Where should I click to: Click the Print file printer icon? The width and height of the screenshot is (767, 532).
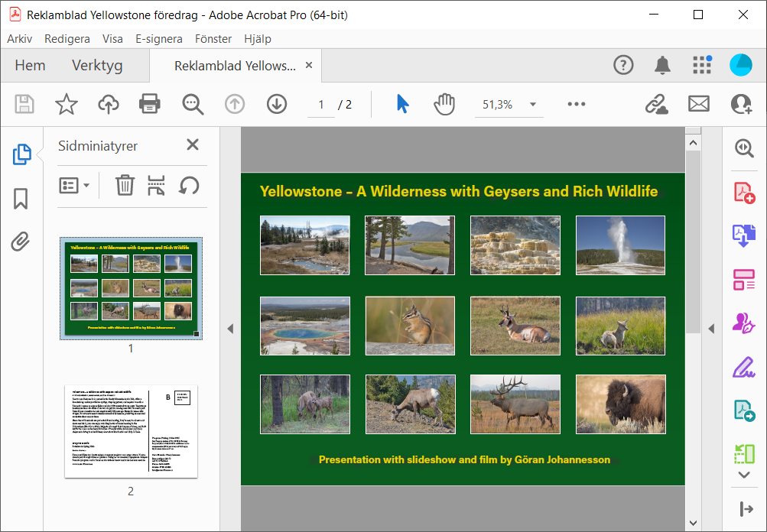pos(149,104)
